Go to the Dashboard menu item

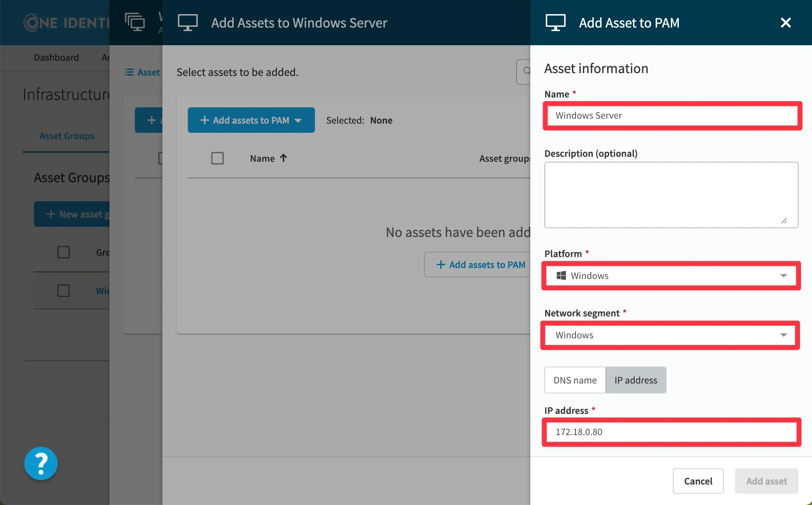click(56, 58)
